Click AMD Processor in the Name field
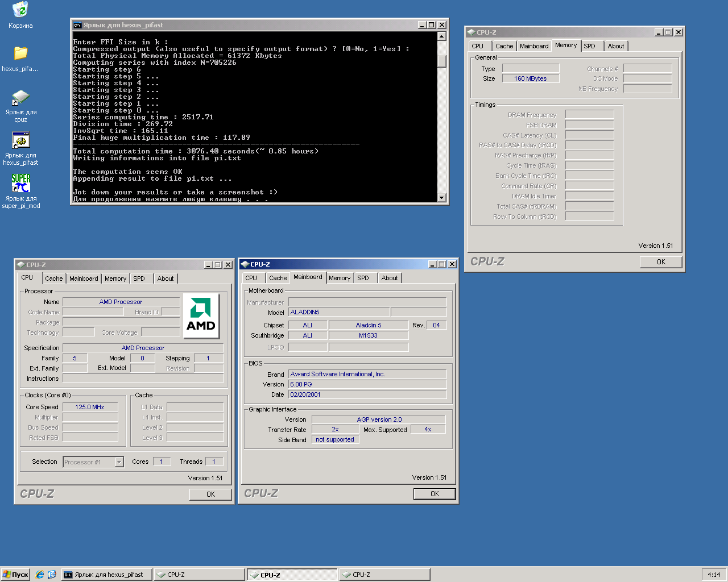This screenshot has height=582, width=728. [x=121, y=302]
